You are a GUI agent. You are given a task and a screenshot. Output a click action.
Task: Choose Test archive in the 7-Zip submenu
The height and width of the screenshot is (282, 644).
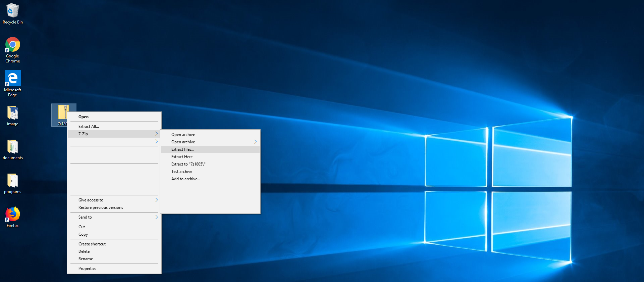coord(210,172)
